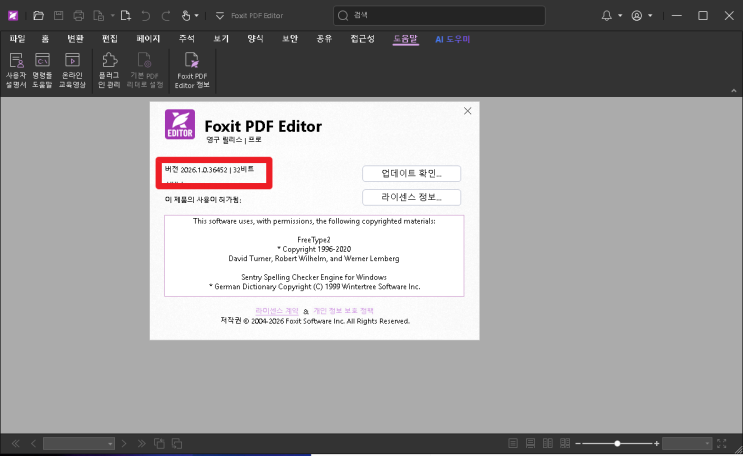This screenshot has width=743, height=456.
Task: Switch to the 변환 tab
Action: tap(75, 39)
